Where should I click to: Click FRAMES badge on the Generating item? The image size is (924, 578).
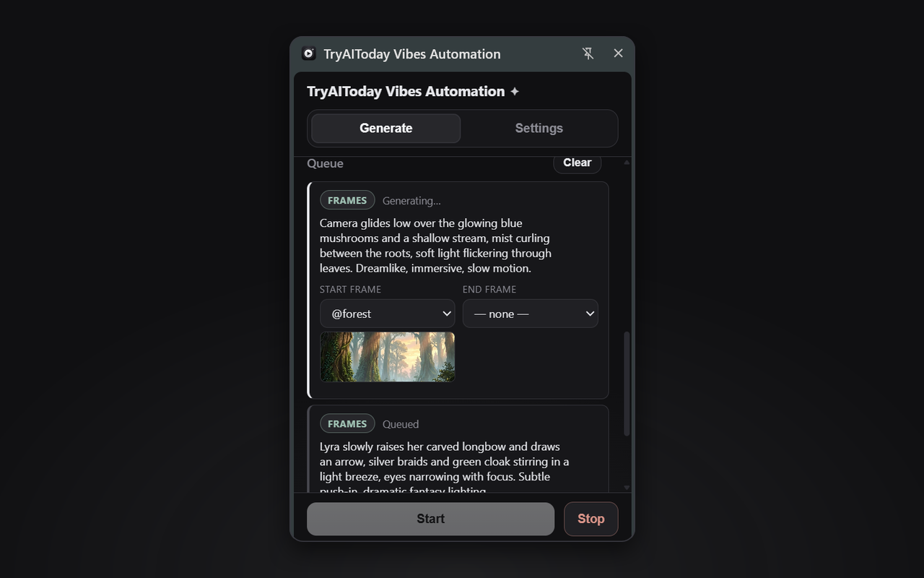347,200
